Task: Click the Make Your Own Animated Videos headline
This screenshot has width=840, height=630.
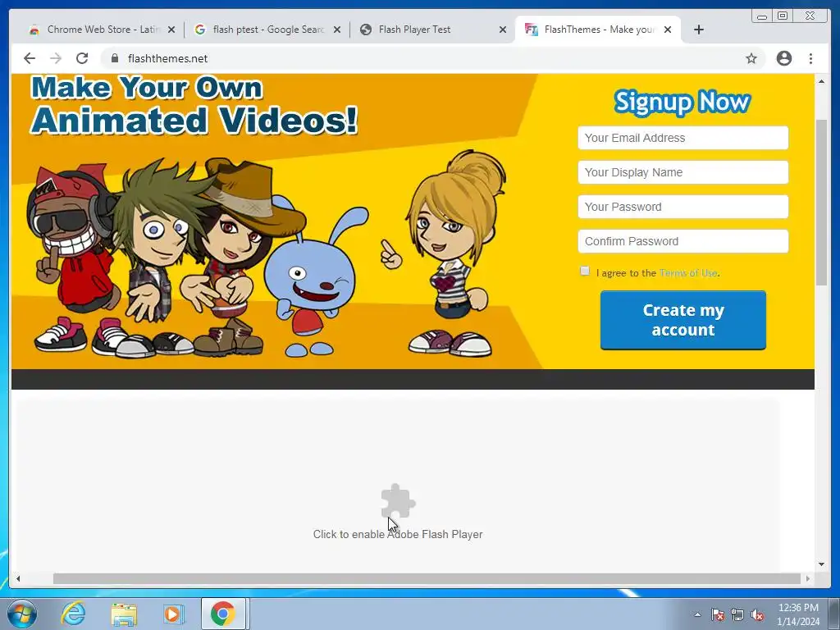Action: 194,104
